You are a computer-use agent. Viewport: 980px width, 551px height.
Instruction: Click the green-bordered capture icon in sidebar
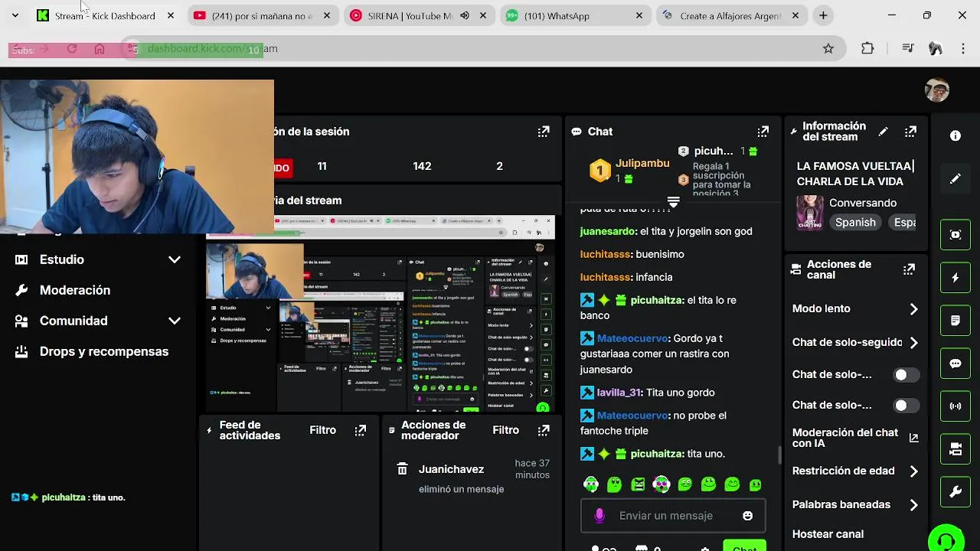955,235
